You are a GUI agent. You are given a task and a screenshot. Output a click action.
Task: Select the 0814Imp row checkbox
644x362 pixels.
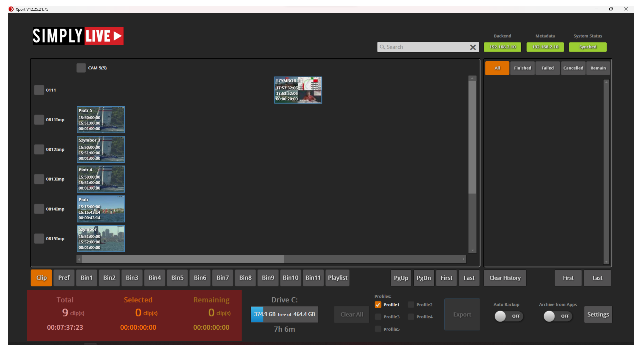tap(39, 209)
